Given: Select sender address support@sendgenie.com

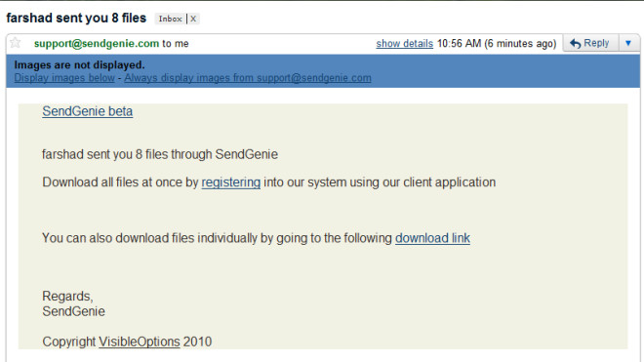Looking at the screenshot, I should click(x=97, y=44).
